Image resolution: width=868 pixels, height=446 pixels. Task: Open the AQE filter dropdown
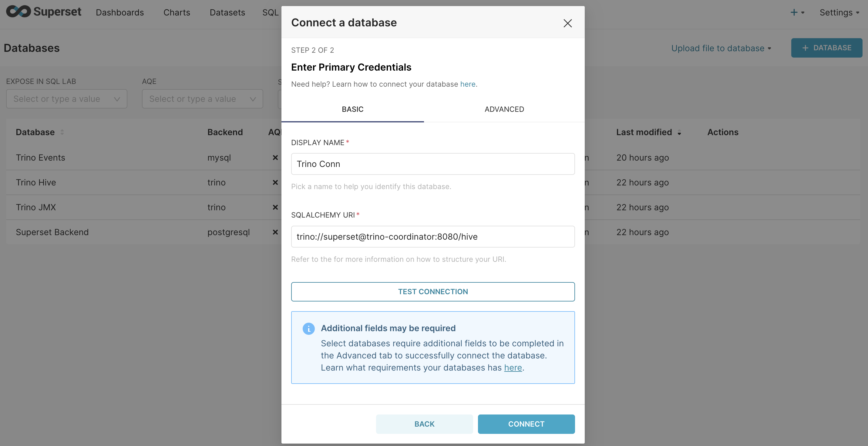point(202,99)
